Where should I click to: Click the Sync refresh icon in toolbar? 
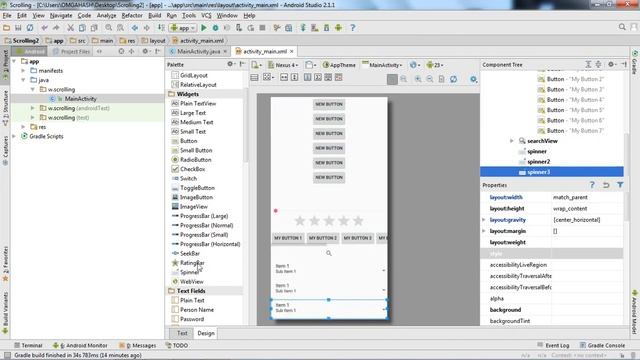tap(30, 28)
